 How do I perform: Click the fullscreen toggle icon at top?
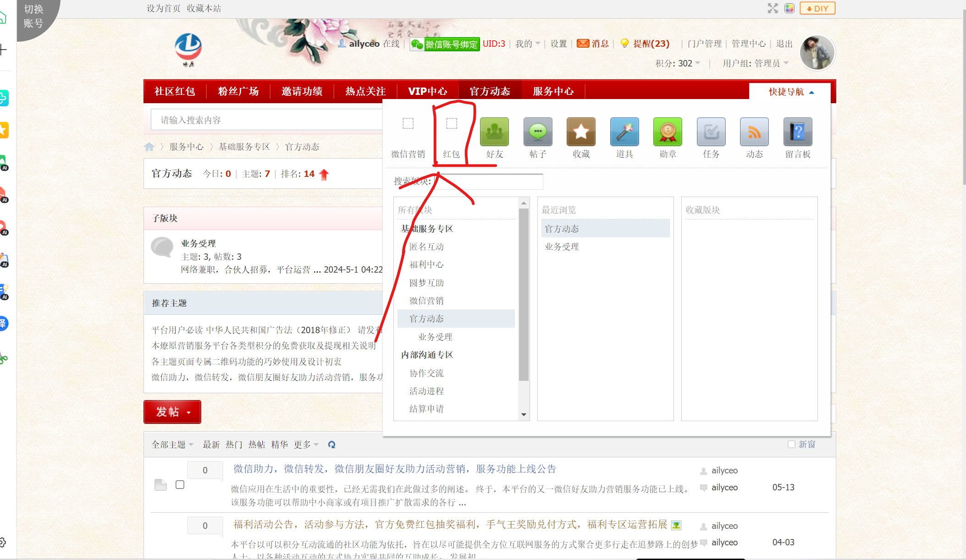(x=773, y=8)
